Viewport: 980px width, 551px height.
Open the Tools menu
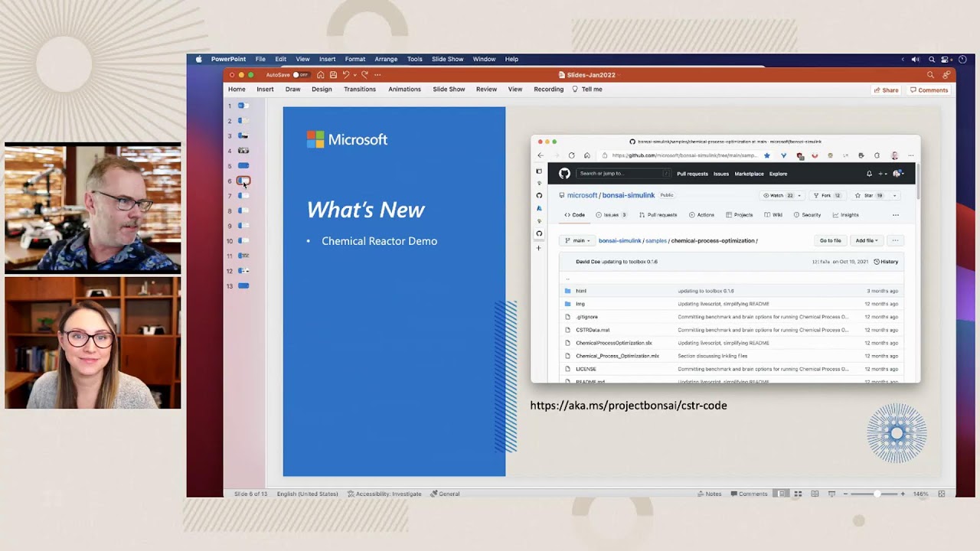(x=415, y=59)
